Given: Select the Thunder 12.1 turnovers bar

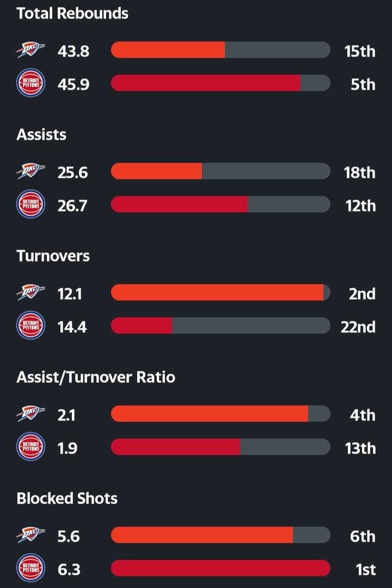Looking at the screenshot, I should (x=220, y=293).
